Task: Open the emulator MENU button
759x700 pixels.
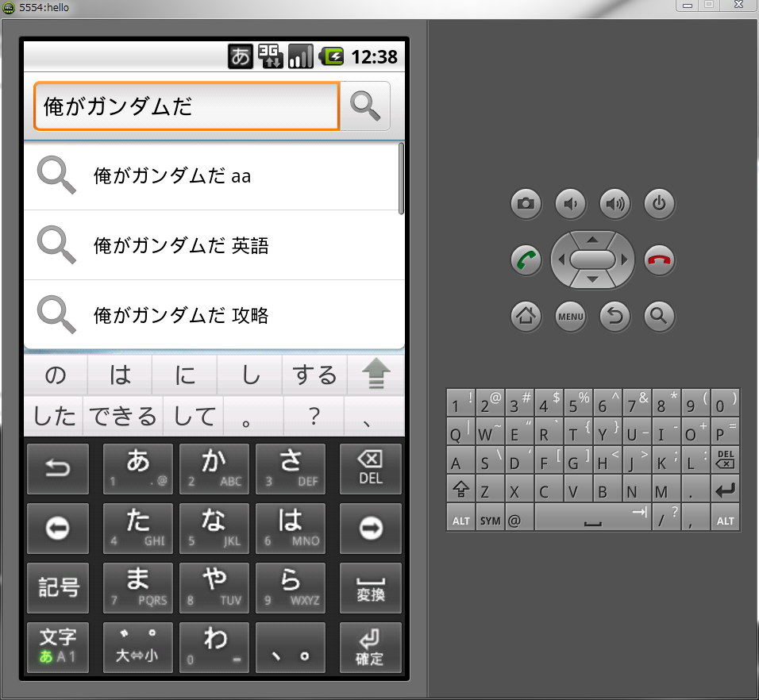Action: tap(570, 317)
